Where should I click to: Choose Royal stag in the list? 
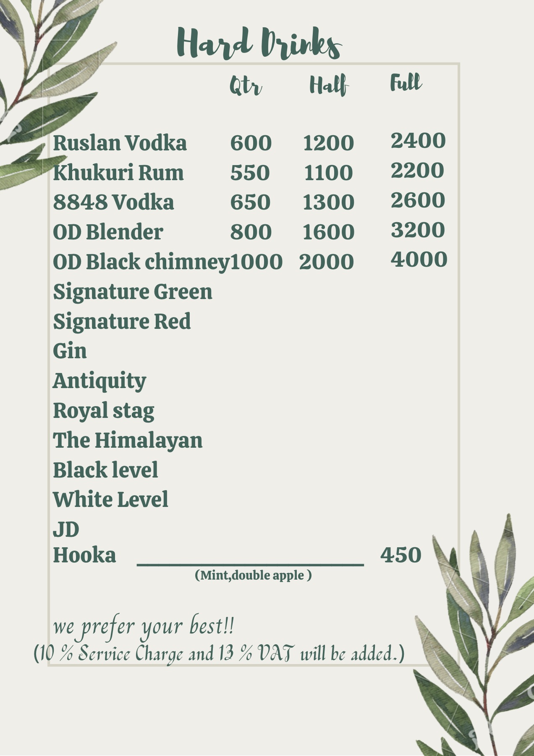103,411
